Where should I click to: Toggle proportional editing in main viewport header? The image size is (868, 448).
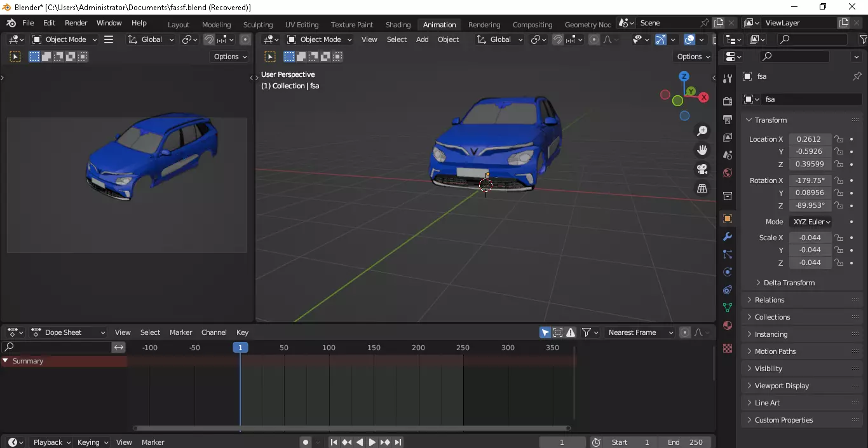[594, 39]
